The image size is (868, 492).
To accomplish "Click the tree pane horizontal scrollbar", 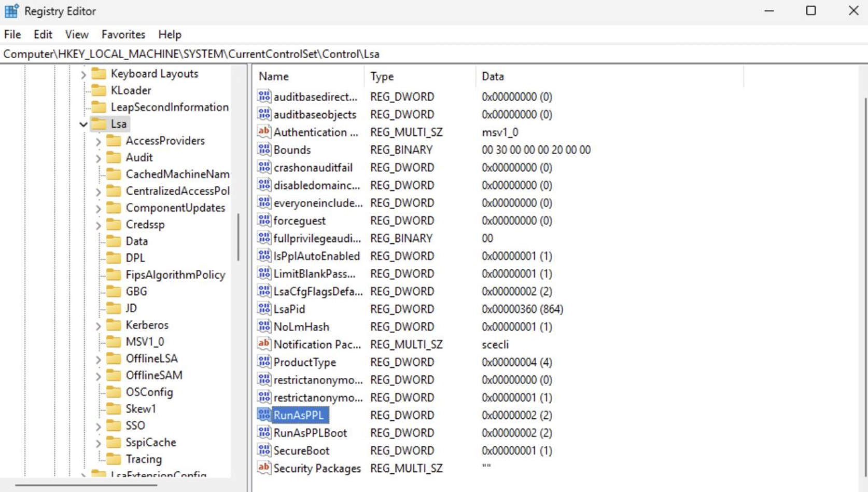I will pos(86,485).
